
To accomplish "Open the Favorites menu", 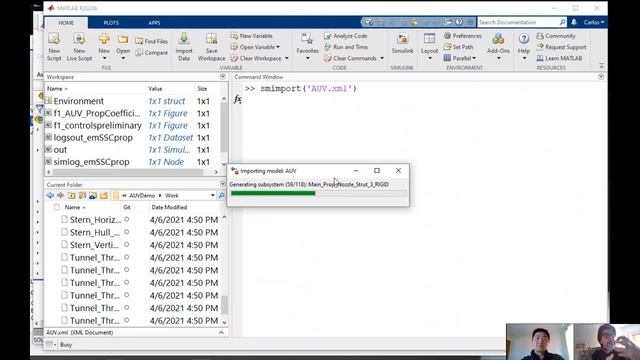I will 307,47.
